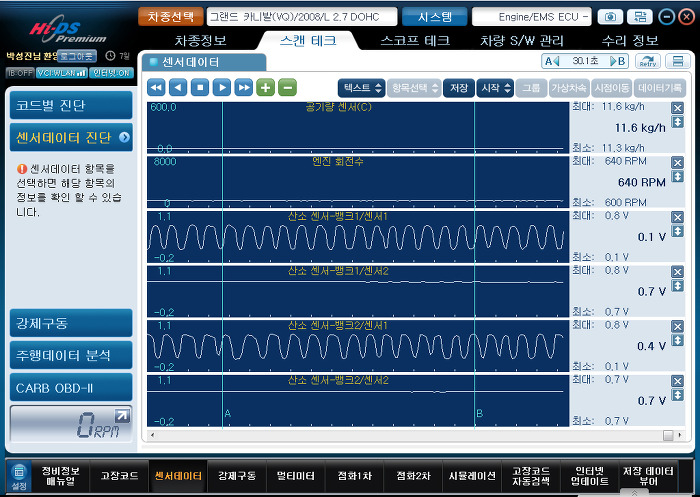Click the Retry icon button
Viewport: 700px width, 497px height.
[648, 62]
